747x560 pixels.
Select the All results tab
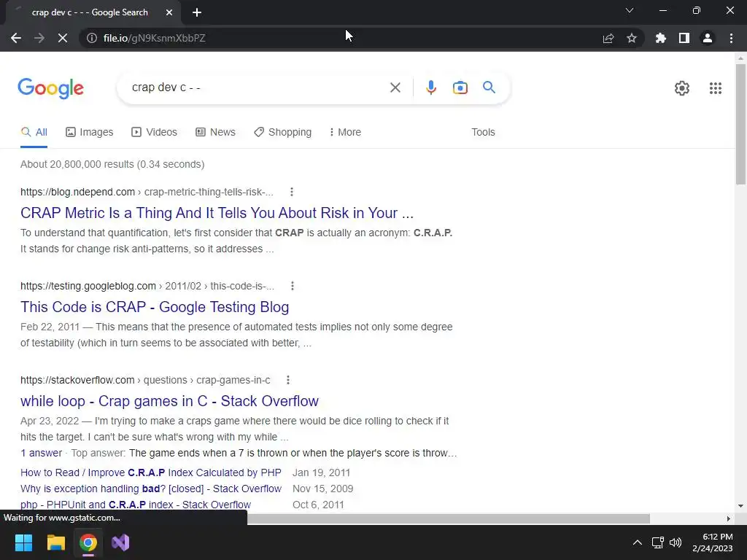(x=34, y=133)
